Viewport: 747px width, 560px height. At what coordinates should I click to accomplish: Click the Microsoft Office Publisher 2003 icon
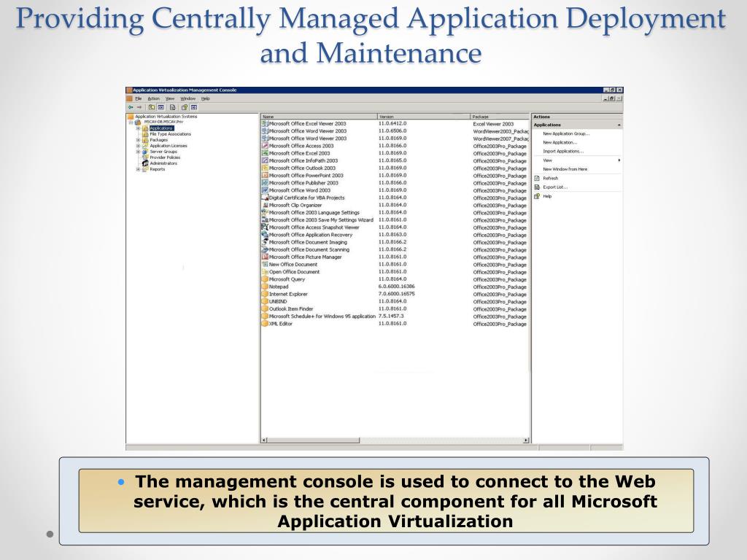[265, 183]
